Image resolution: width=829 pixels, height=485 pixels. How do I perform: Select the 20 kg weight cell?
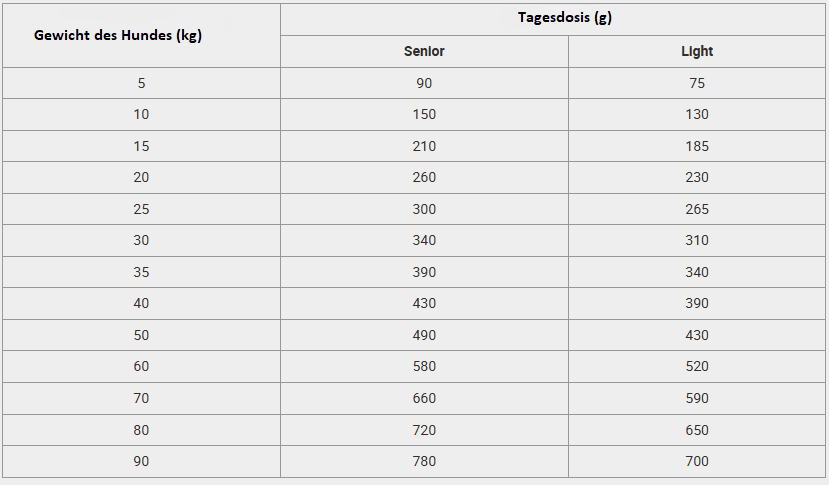point(141,177)
